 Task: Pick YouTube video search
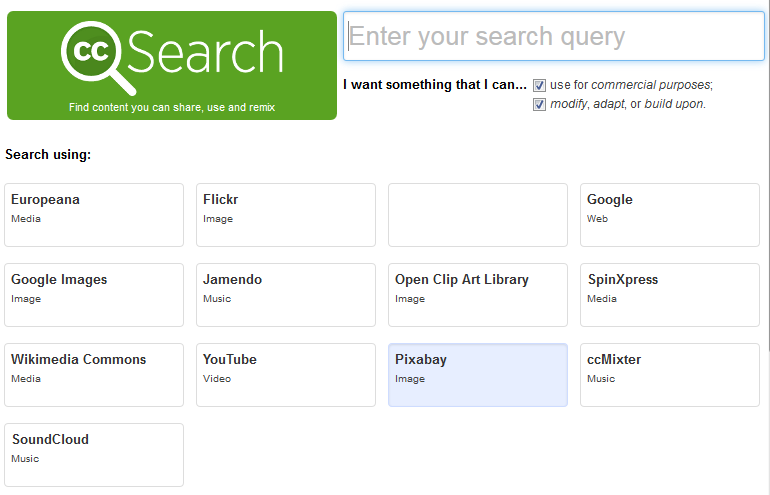tap(286, 375)
